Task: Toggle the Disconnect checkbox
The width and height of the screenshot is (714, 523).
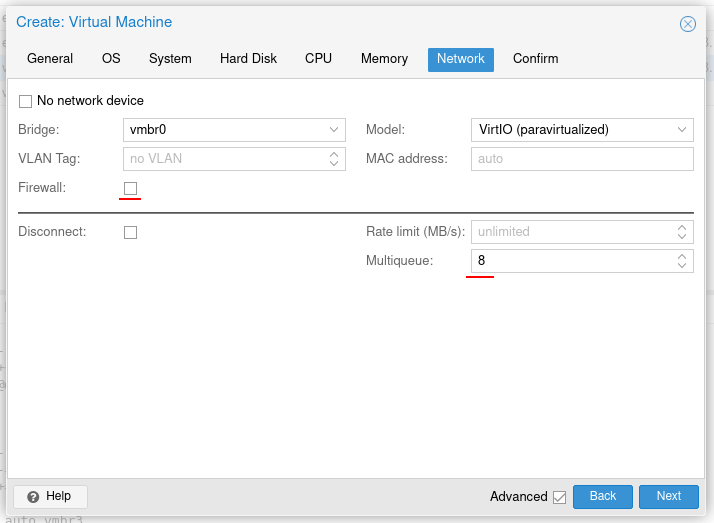Action: coord(130,232)
